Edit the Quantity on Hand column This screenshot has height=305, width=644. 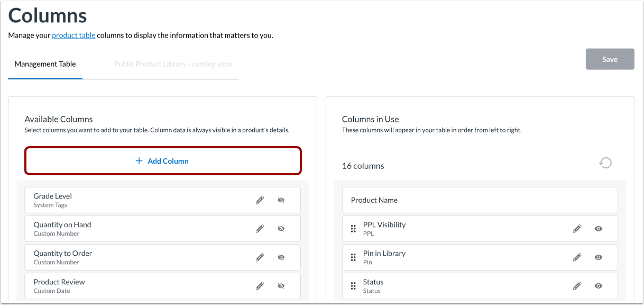pyautogui.click(x=260, y=228)
